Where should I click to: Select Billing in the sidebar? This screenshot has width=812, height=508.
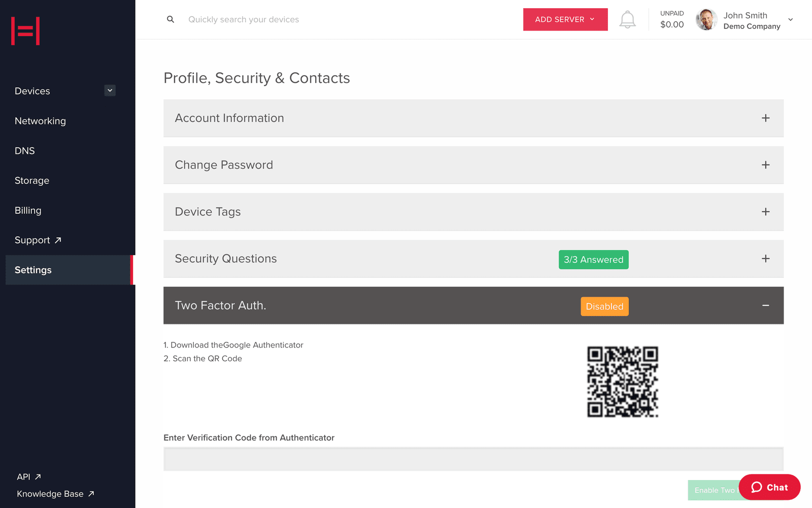[x=28, y=210]
